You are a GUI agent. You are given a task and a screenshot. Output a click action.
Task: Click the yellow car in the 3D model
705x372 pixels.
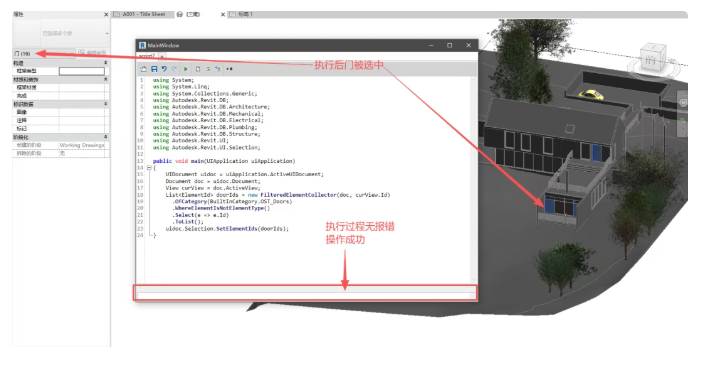pyautogui.click(x=591, y=94)
